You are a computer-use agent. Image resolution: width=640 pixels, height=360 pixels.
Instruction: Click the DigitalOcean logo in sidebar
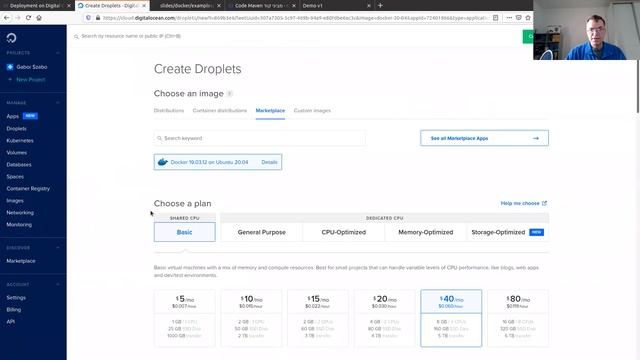point(11,38)
